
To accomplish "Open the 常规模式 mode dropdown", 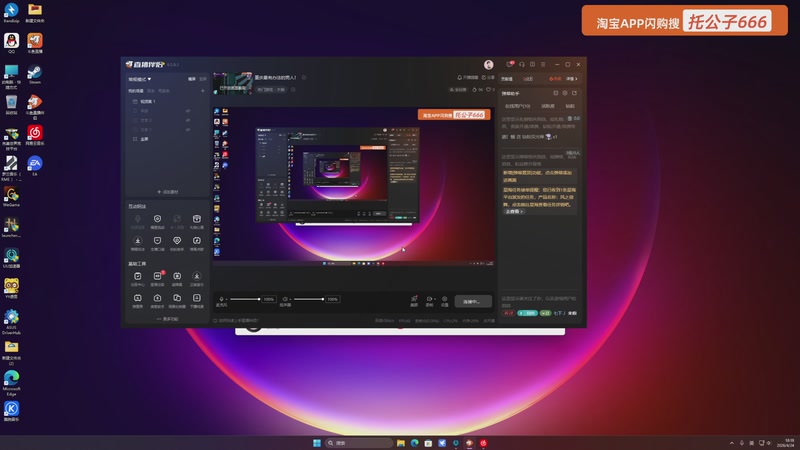I will pyautogui.click(x=139, y=79).
